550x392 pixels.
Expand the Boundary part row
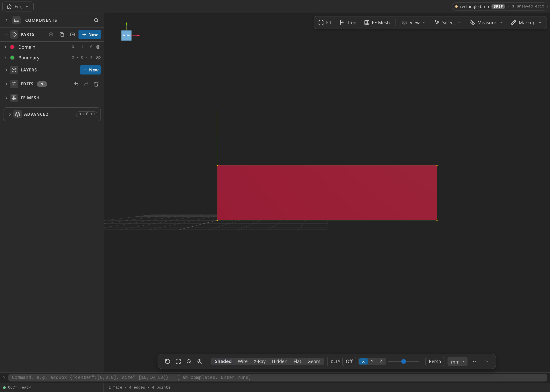(x=5, y=58)
